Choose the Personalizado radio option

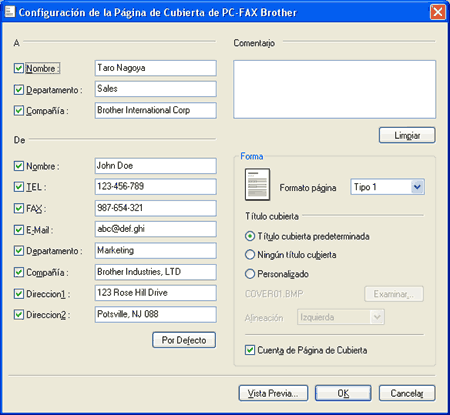[x=250, y=274]
